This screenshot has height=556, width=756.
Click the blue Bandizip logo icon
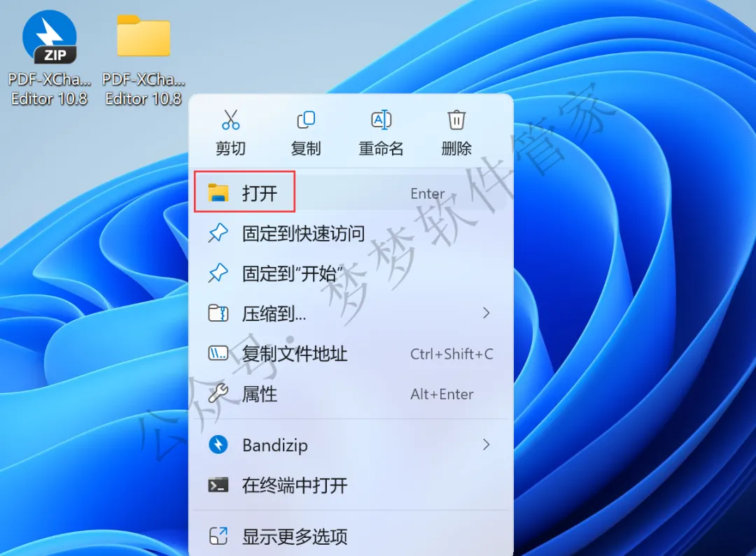[x=218, y=444]
